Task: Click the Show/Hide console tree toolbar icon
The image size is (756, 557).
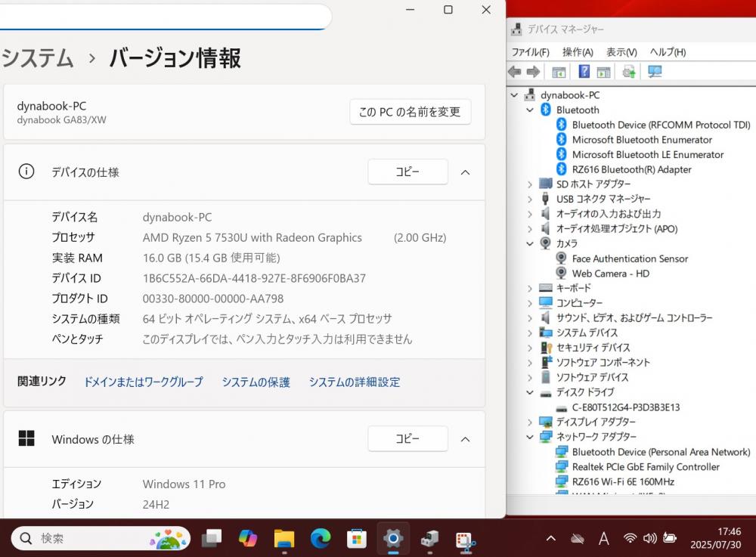Action: [559, 73]
